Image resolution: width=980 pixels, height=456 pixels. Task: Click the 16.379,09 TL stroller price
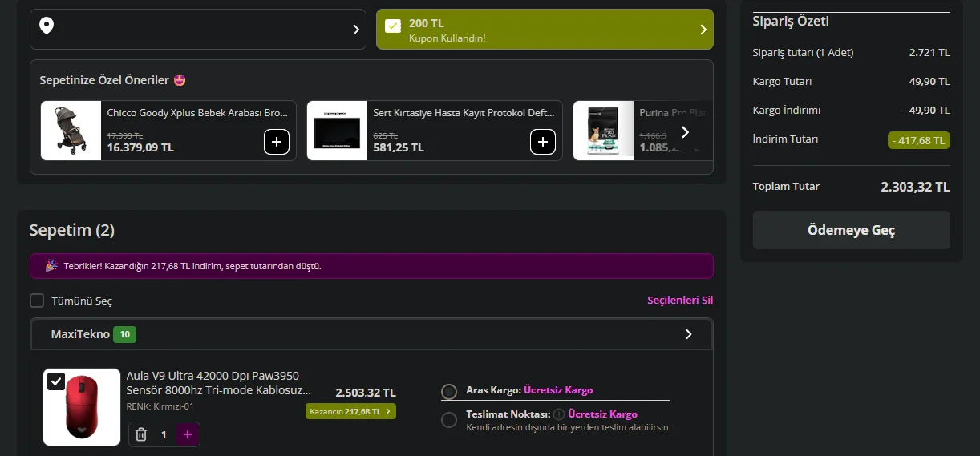point(140,147)
